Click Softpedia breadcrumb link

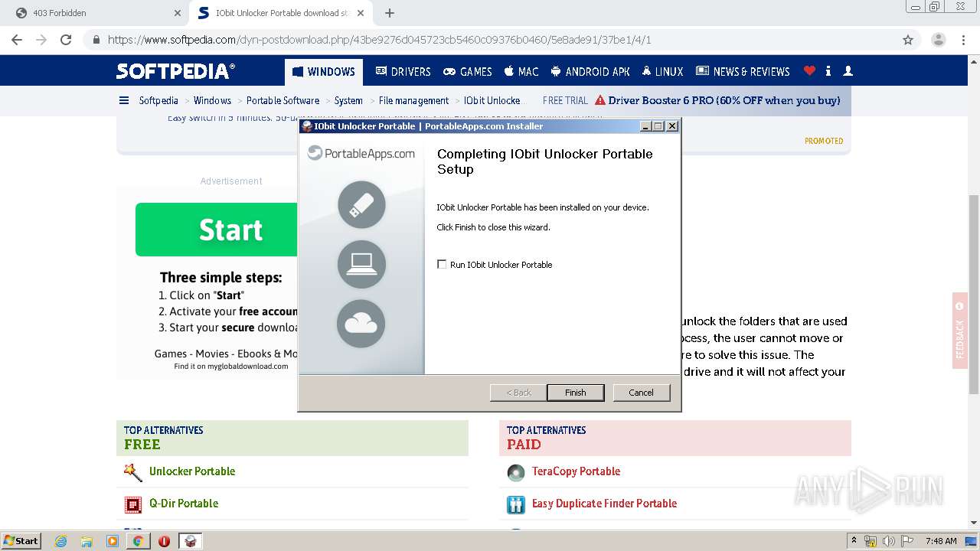[x=158, y=100]
